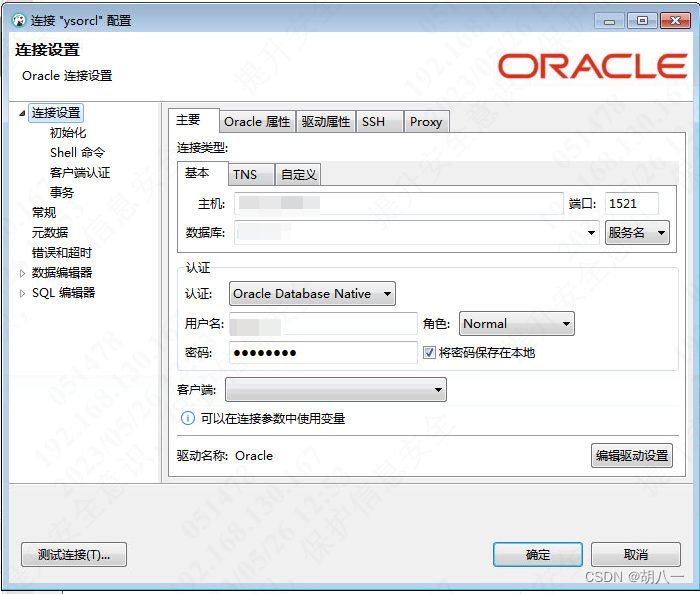Open the role Normal dropdown
Viewport: 700px width, 594px height.
coord(517,324)
